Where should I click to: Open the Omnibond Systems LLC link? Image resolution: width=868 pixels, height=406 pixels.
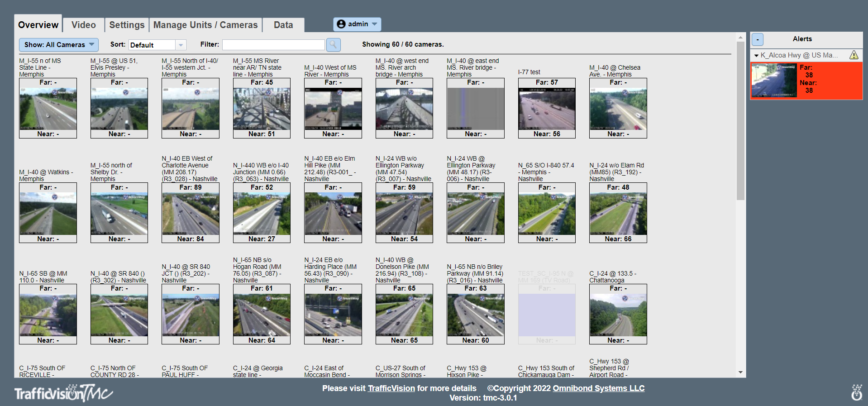tap(598, 388)
